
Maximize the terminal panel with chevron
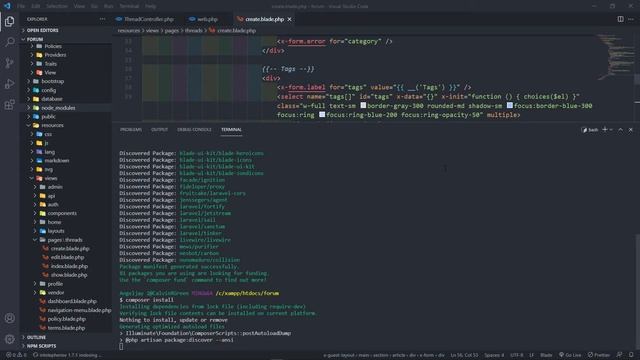click(620, 129)
